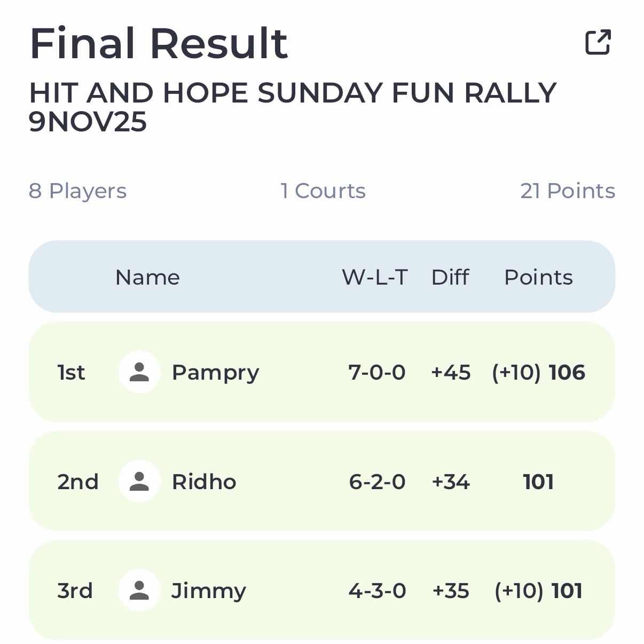Click the Points column header
This screenshot has width=644, height=644.
[538, 277]
